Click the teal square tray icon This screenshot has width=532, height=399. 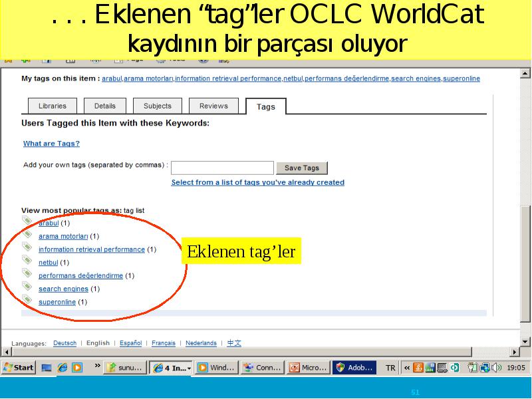point(454,368)
